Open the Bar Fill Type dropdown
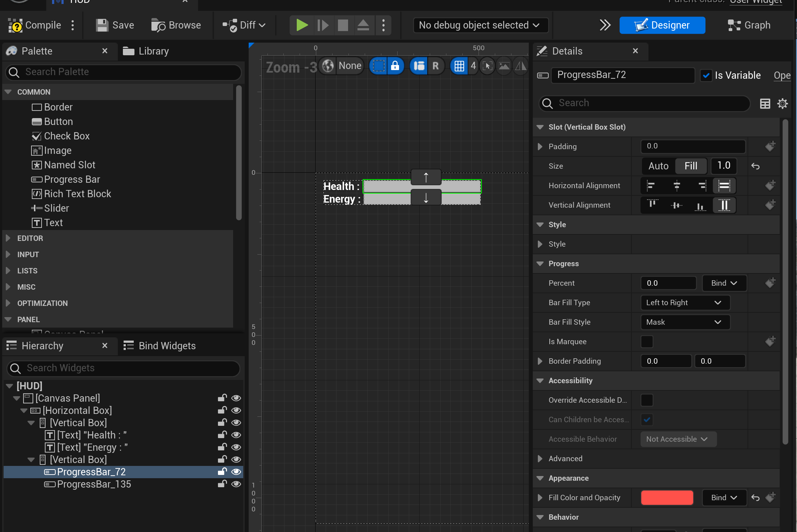797x532 pixels. (685, 303)
